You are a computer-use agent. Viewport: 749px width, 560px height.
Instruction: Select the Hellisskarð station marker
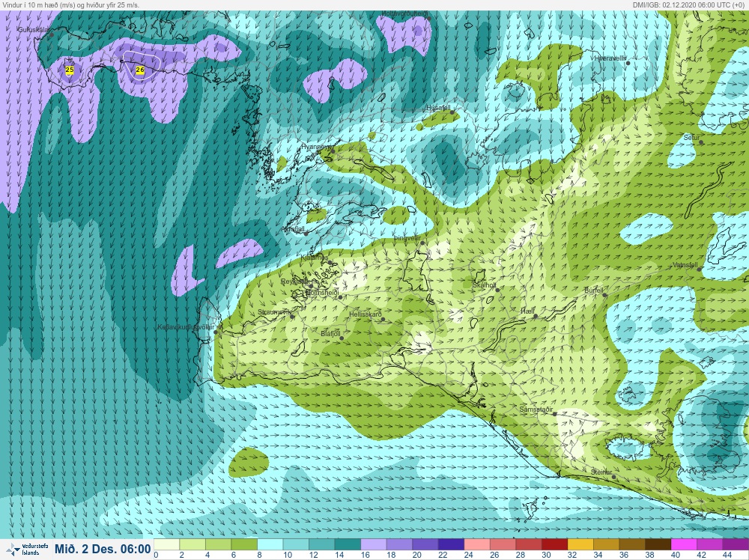[x=383, y=319]
